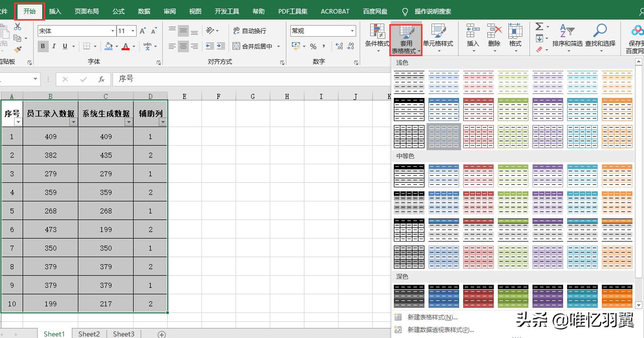Toggle bold formatting
This screenshot has width=644, height=338.
pyautogui.click(x=43, y=46)
